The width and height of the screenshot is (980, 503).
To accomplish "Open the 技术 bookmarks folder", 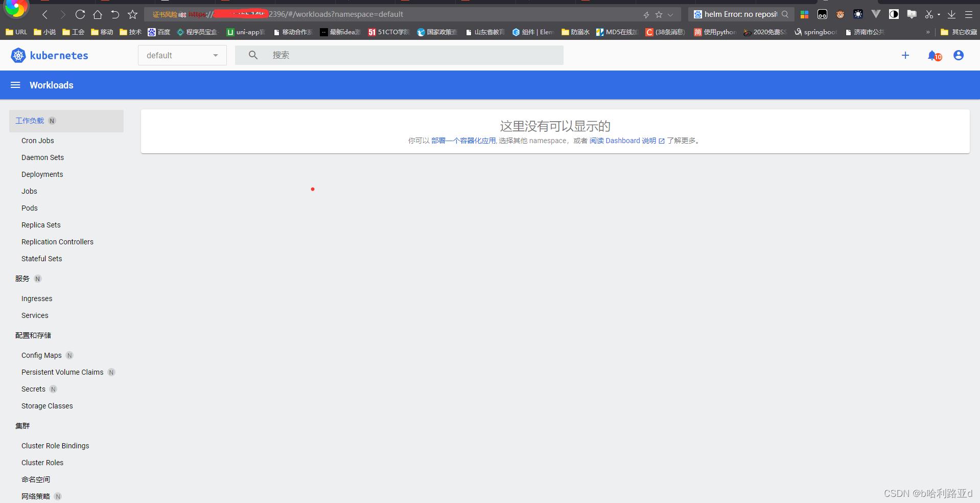I will point(130,32).
